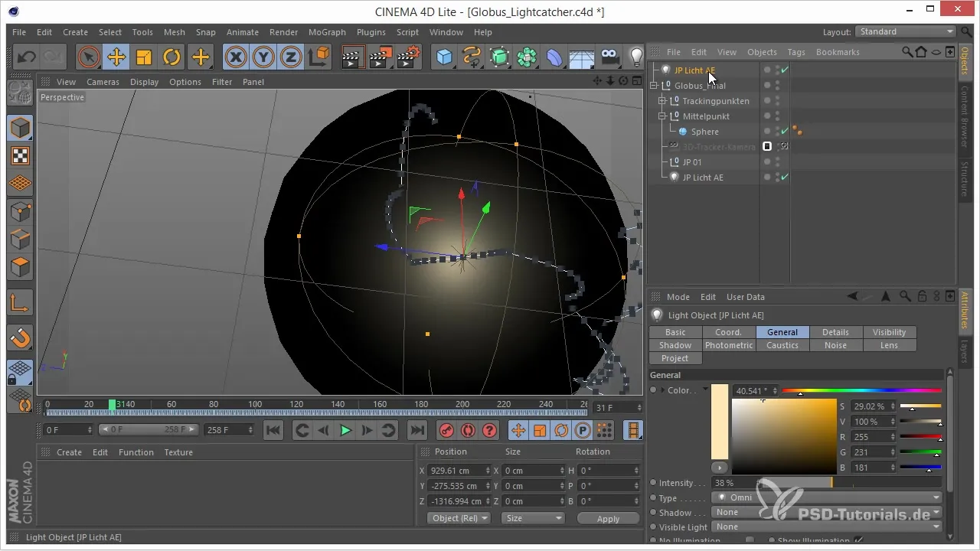
Task: Toggle Z axis lock
Action: [x=290, y=57]
